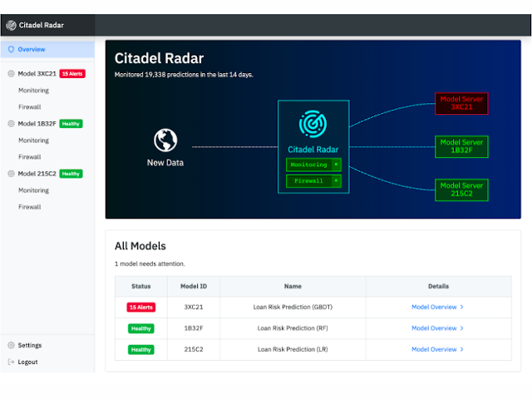
Task: Click the Monitoring box in Citadel Radar diagram
Action: [x=313, y=165]
